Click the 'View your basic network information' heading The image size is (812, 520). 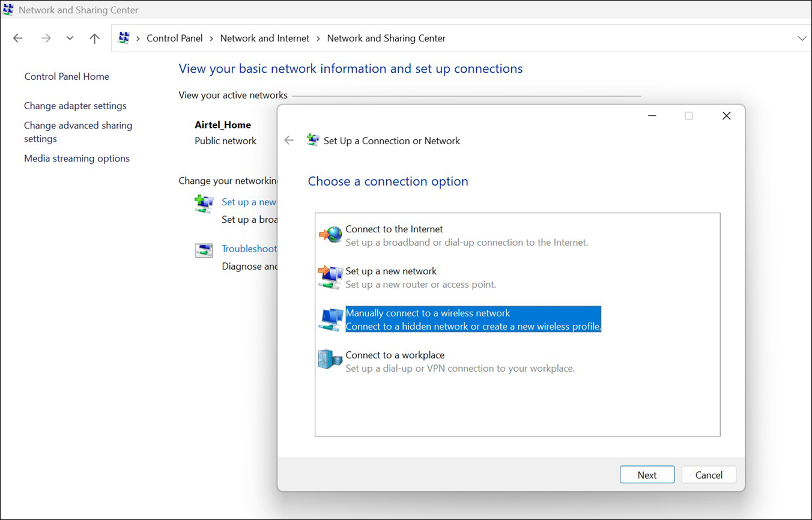click(x=351, y=68)
